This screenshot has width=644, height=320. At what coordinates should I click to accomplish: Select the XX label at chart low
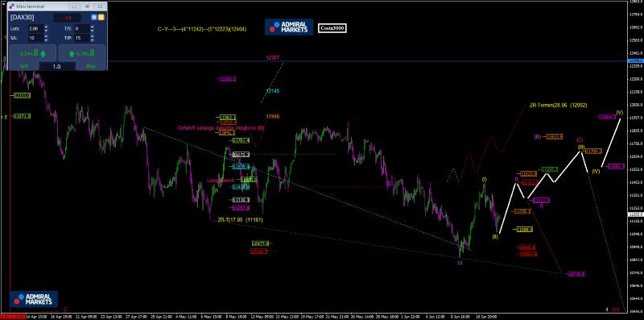(460, 263)
